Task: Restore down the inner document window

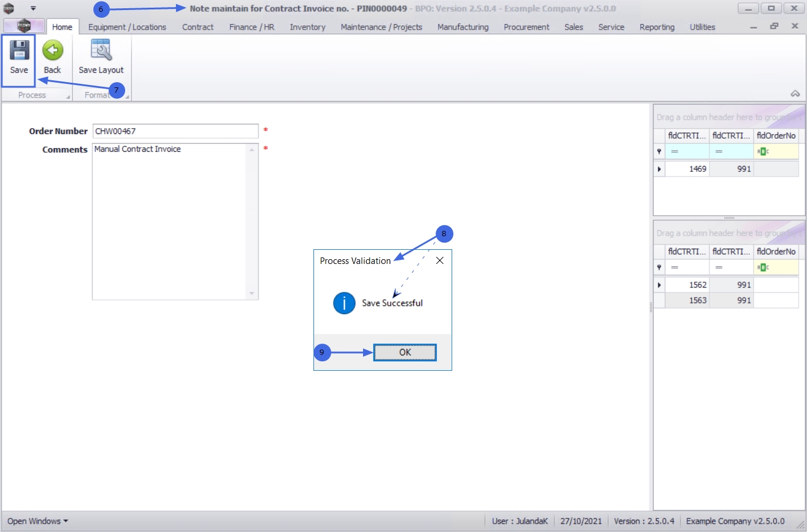Action: (x=774, y=27)
